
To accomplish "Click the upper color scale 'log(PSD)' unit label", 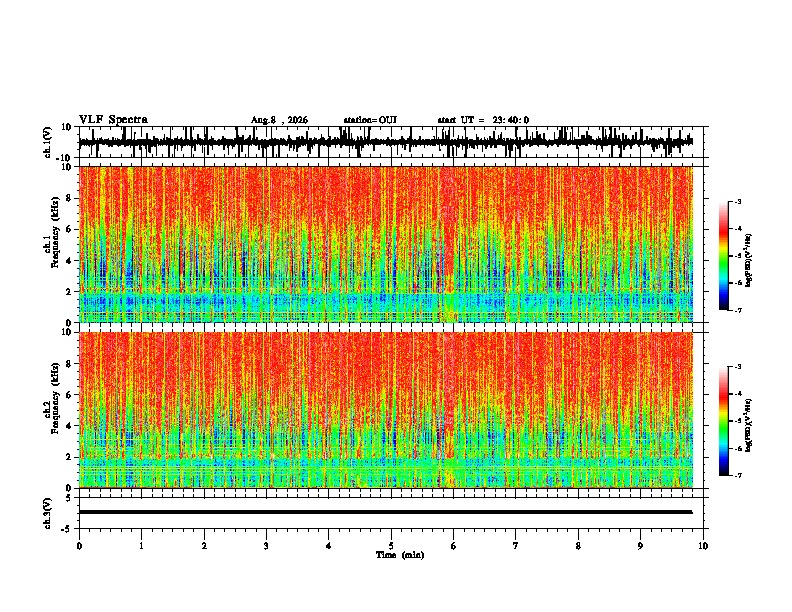I will click(x=749, y=261).
